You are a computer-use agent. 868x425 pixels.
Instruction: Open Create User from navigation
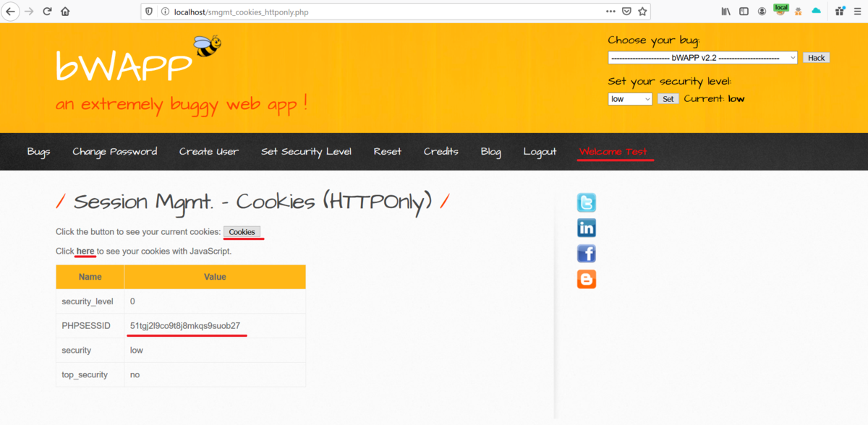pyautogui.click(x=209, y=152)
